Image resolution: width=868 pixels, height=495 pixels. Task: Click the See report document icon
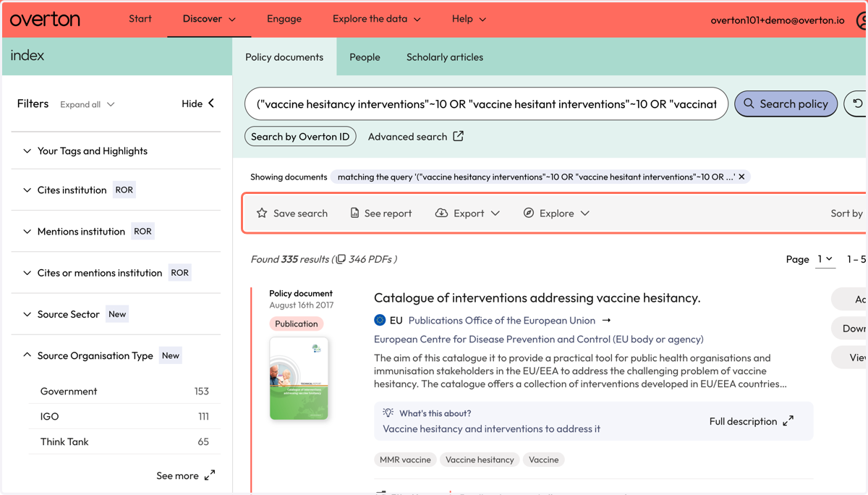pos(354,213)
